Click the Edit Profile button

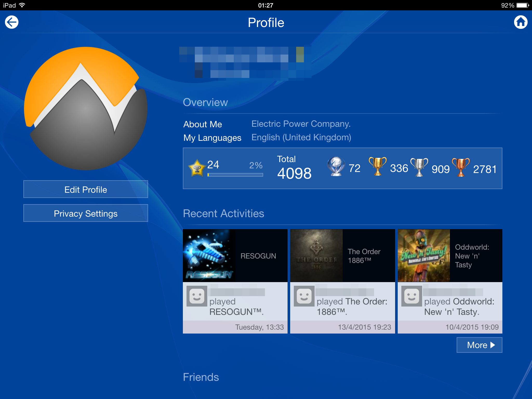pyautogui.click(x=85, y=189)
